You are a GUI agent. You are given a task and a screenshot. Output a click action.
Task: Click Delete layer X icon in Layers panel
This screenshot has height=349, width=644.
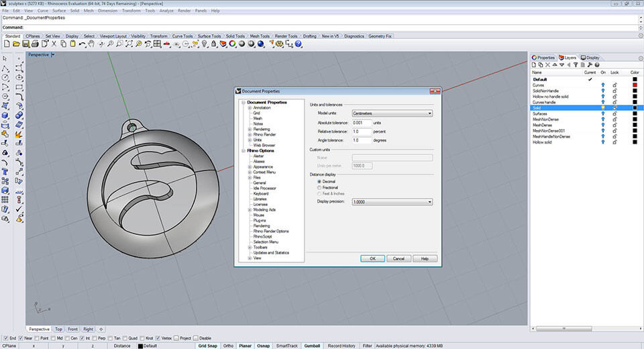[x=547, y=65]
